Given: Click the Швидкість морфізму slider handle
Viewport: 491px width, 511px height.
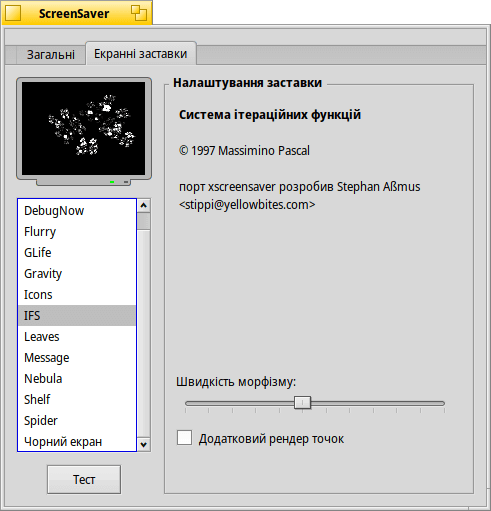Looking at the screenshot, I should click(302, 403).
